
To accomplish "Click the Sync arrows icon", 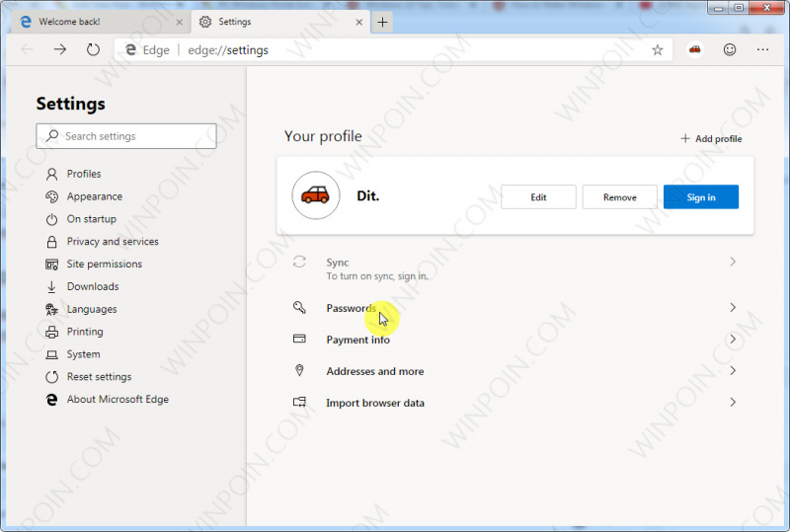I will (x=299, y=262).
